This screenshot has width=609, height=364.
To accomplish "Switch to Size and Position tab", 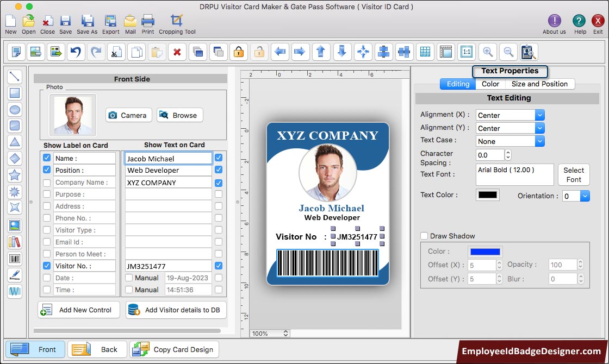I will tap(539, 84).
